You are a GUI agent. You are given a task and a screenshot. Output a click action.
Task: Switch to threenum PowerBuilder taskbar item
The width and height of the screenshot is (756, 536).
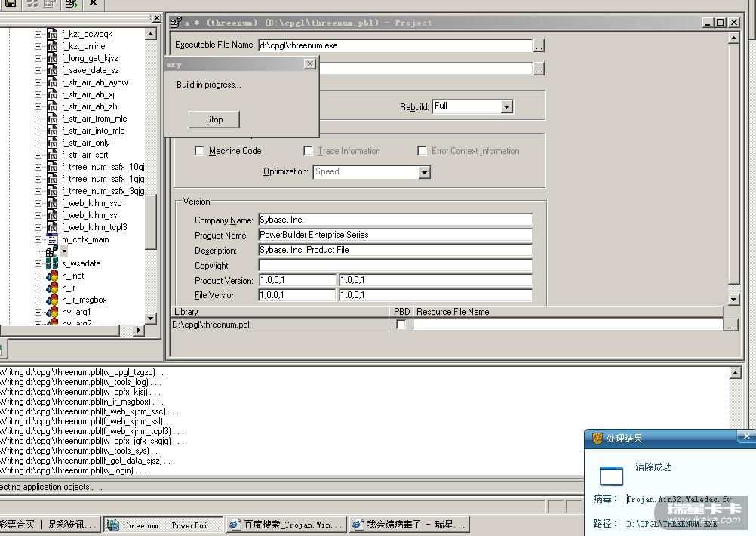click(x=164, y=525)
